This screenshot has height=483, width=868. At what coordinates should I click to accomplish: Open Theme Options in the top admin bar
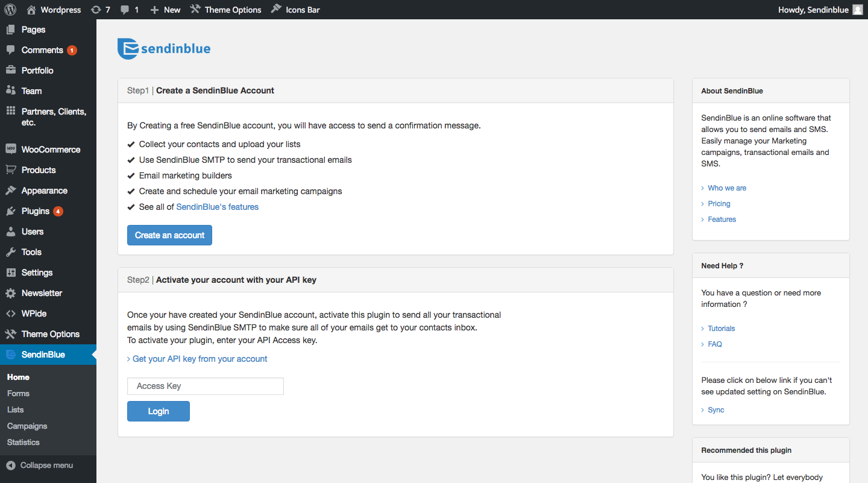click(x=226, y=10)
